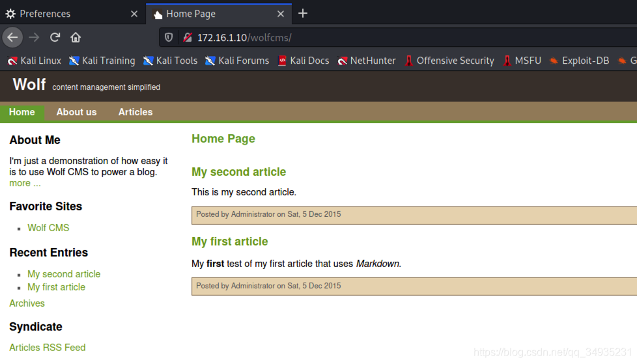Viewport: 637px width, 364px height.
Task: Open the browser home button
Action: (x=76, y=37)
